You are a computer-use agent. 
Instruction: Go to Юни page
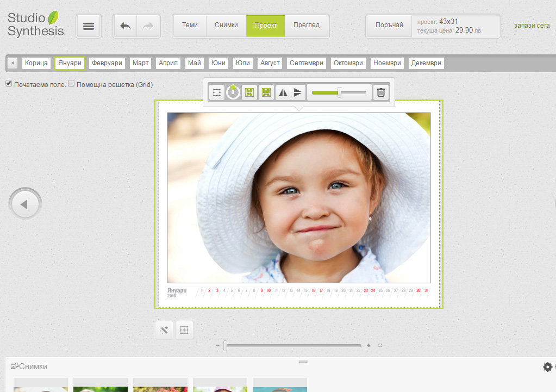click(x=218, y=63)
